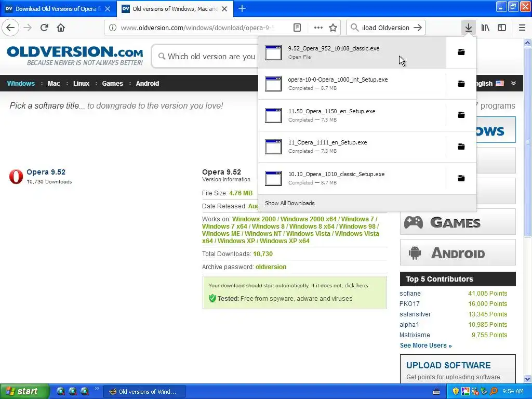Open the Android nav menu item
Viewport: 532px width, 399px height.
[x=147, y=84]
